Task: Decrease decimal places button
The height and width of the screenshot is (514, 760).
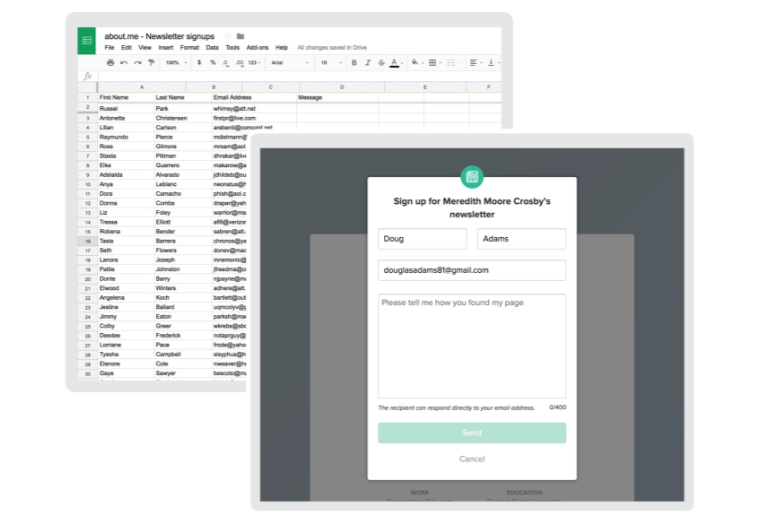Action: pyautogui.click(x=226, y=63)
